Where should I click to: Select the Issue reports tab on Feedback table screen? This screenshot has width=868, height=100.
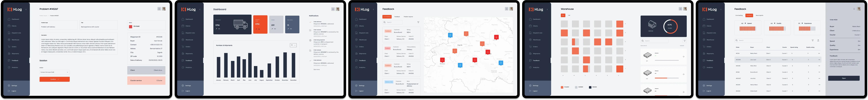pyautogui.click(x=759, y=15)
